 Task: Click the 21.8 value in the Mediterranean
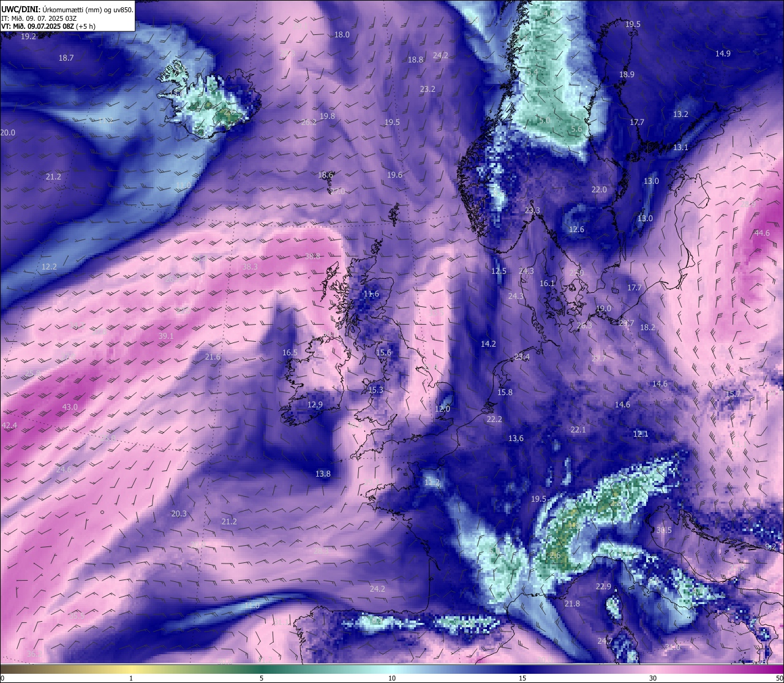[x=572, y=604]
